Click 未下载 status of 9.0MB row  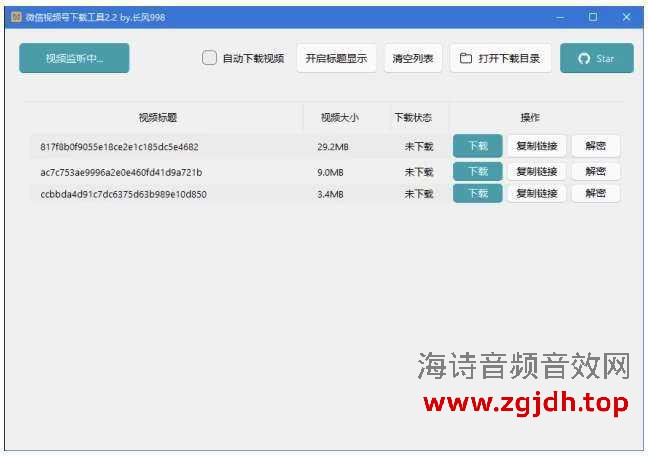pos(419,172)
